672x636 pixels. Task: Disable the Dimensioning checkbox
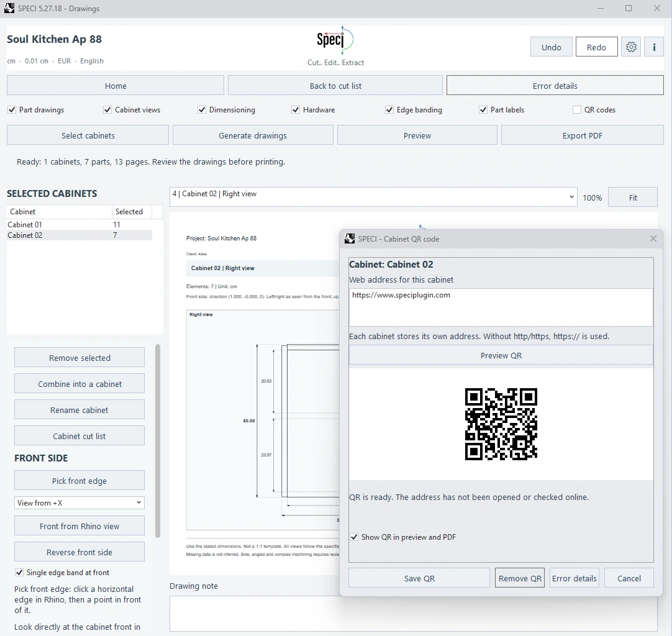coord(202,110)
